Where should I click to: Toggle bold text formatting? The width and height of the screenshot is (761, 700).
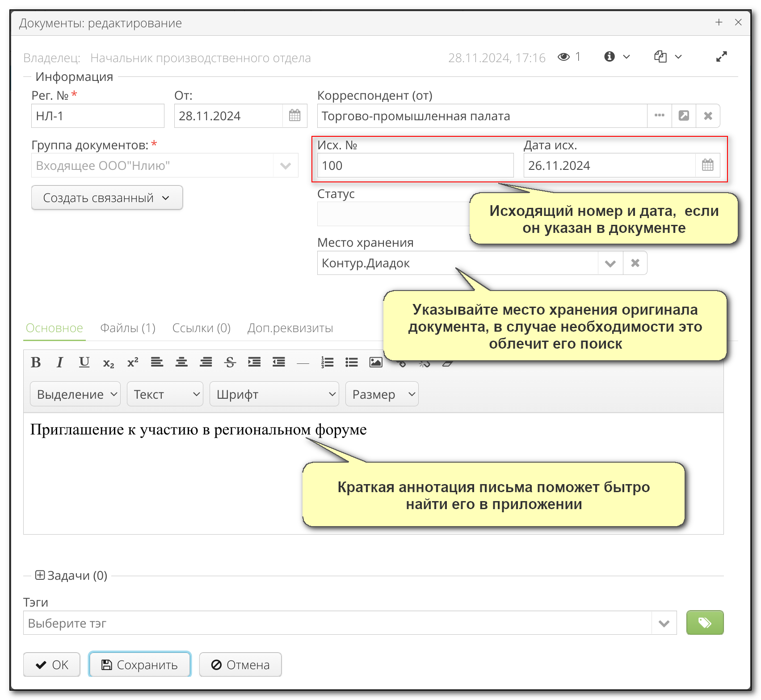point(37,363)
